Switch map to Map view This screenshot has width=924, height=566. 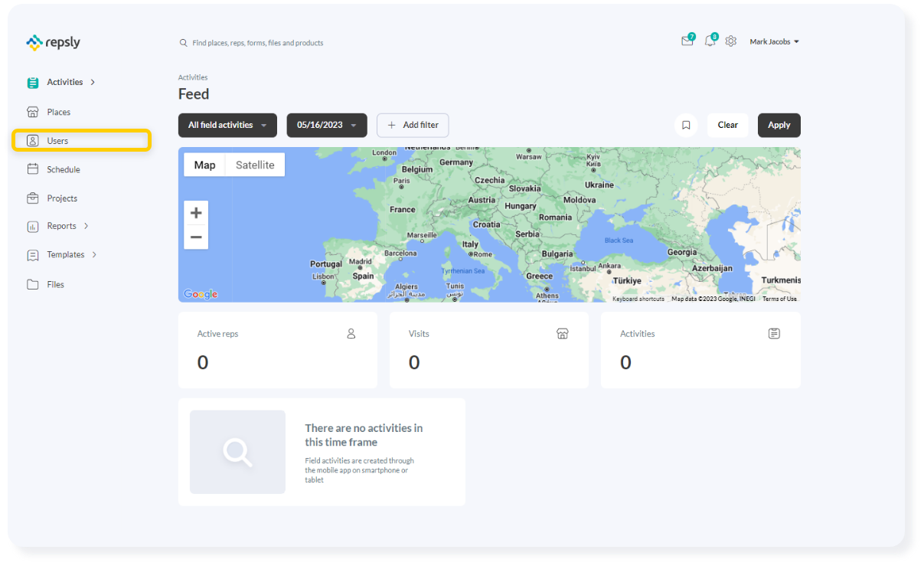click(204, 165)
